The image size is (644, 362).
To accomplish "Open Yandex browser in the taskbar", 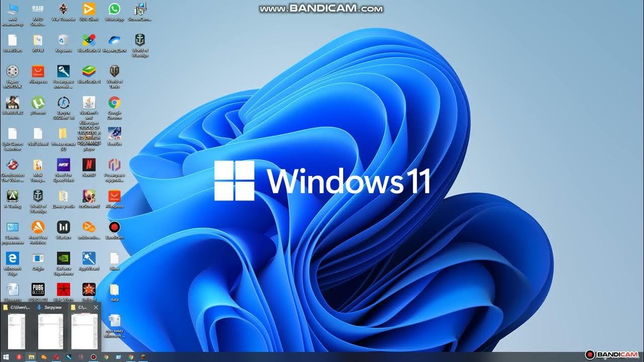I will (19, 357).
